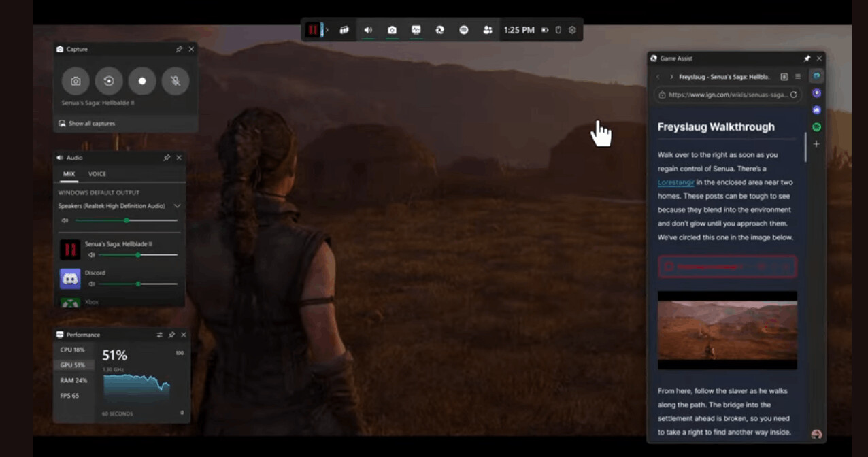Screen dimensions: 868x457
Task: Open the Audio widget from the Game Bar
Action: 368,30
